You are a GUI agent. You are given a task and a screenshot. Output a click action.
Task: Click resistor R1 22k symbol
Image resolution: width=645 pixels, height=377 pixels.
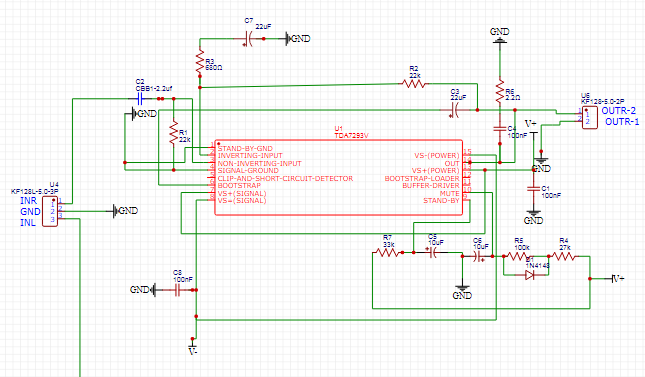(174, 132)
